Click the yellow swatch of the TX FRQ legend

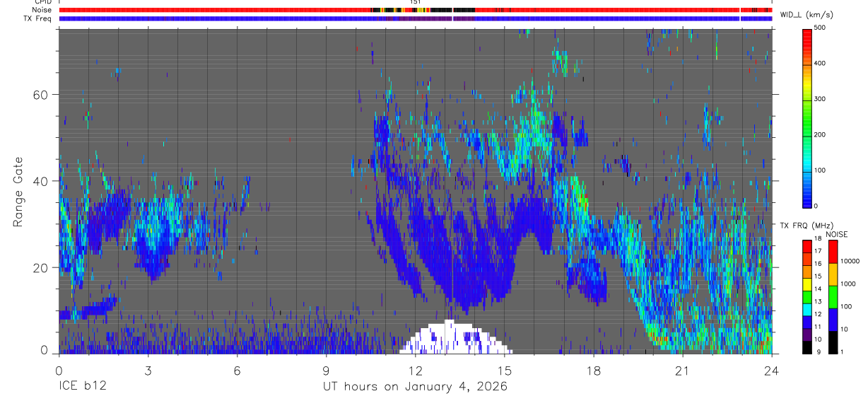[x=807, y=285]
